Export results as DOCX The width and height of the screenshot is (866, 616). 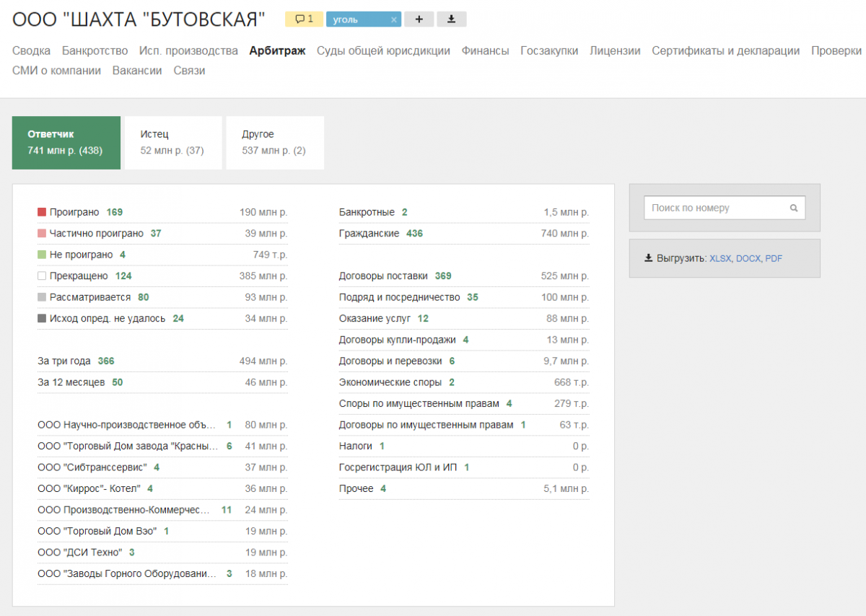(748, 258)
